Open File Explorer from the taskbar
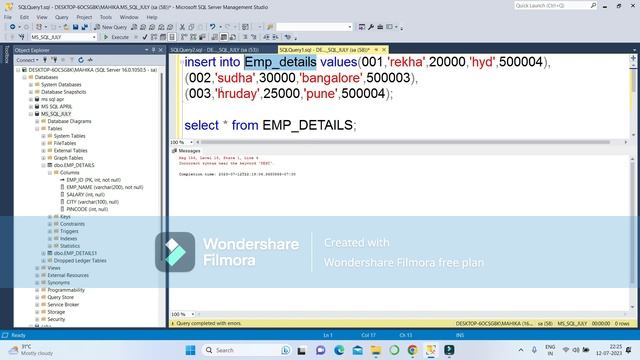The height and width of the screenshot is (360, 640). [376, 350]
